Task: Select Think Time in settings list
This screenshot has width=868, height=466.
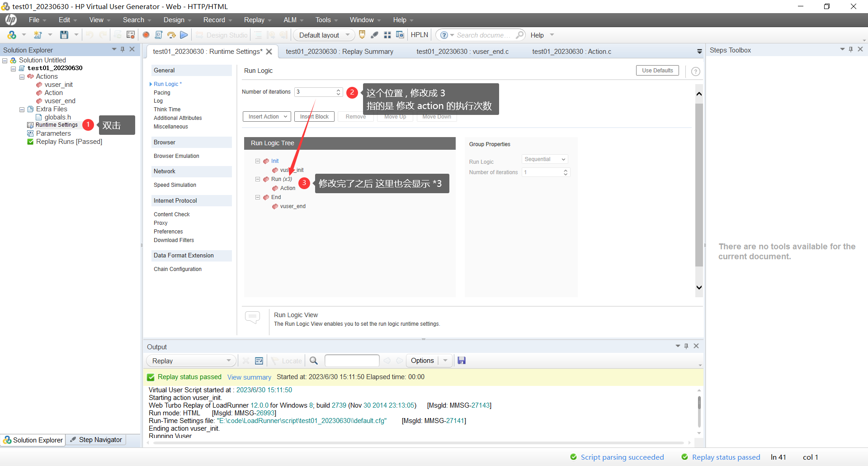Action: [167, 109]
